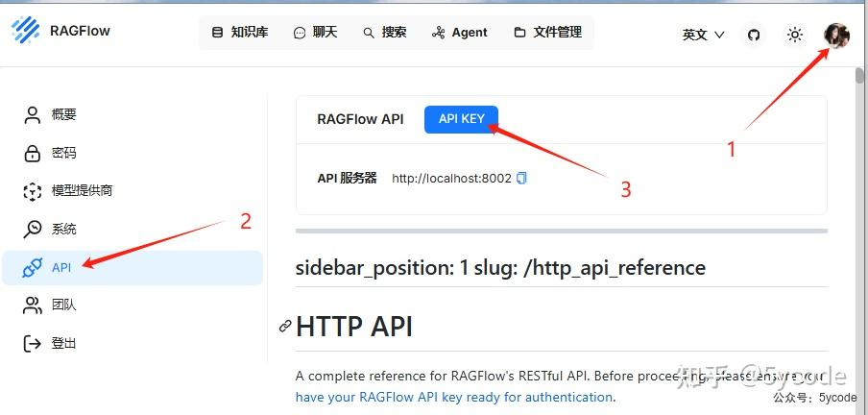The height and width of the screenshot is (415, 868).
Task: Copy the API server URL icon
Action: click(x=522, y=179)
